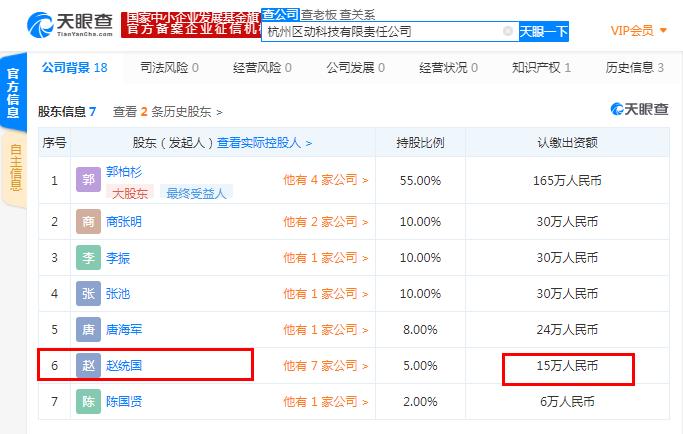Switch to the 查关系 search tab
The width and height of the screenshot is (683, 434).
coord(357,15)
